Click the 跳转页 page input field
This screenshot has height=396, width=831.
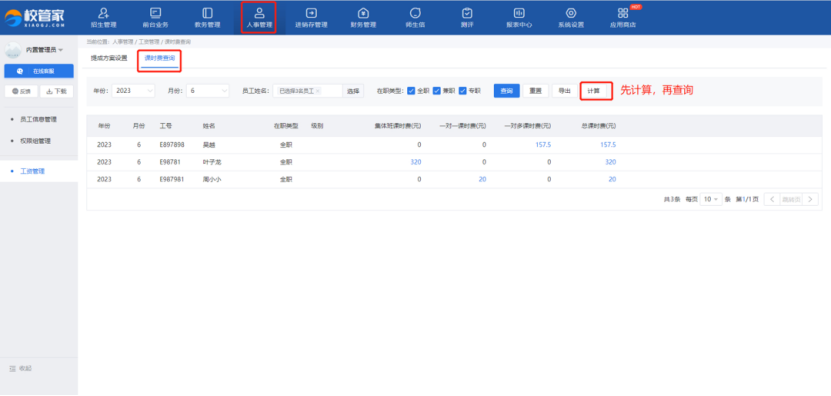[x=791, y=199]
